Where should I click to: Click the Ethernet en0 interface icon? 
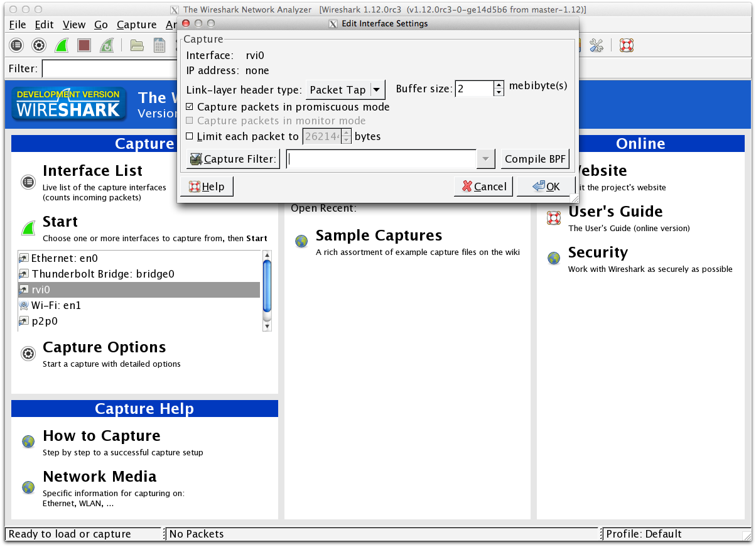coord(24,258)
